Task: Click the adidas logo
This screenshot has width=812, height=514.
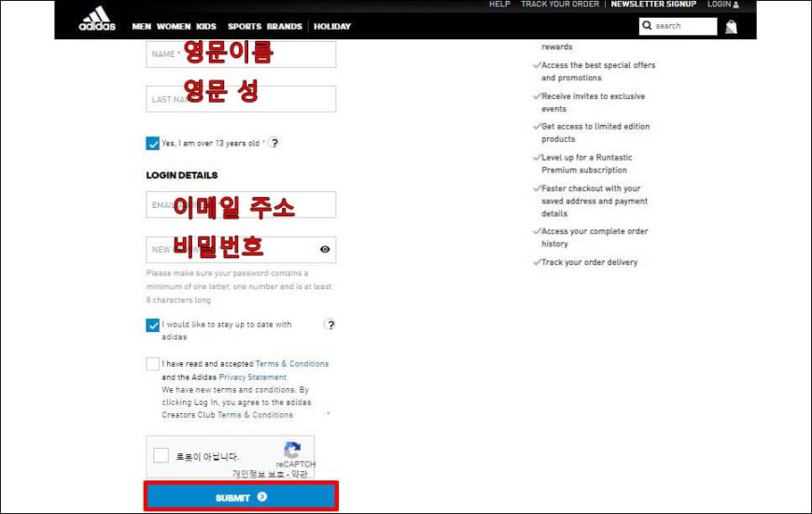Action: point(97,20)
